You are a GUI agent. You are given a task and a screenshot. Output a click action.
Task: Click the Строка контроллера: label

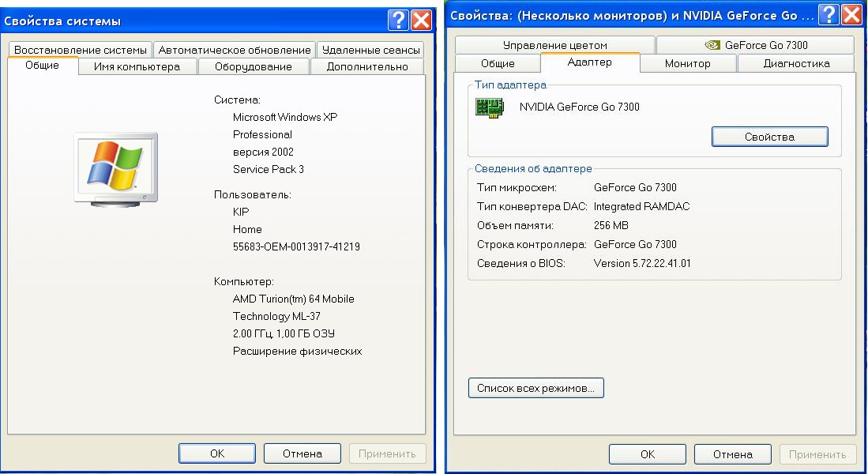coord(532,244)
